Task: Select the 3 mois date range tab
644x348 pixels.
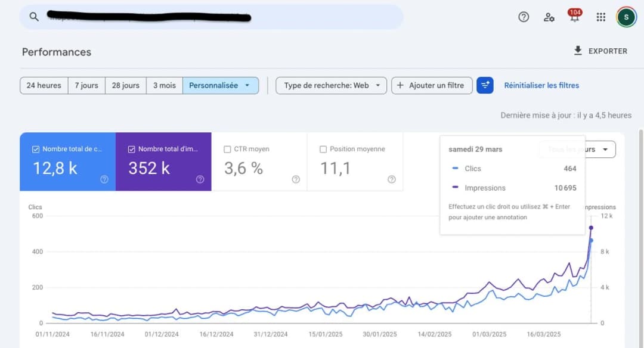Action: point(164,85)
